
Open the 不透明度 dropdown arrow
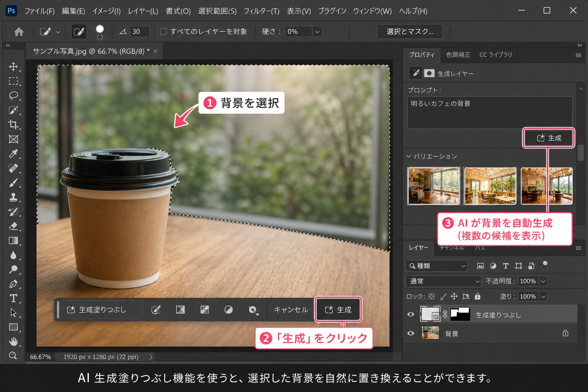543,281
